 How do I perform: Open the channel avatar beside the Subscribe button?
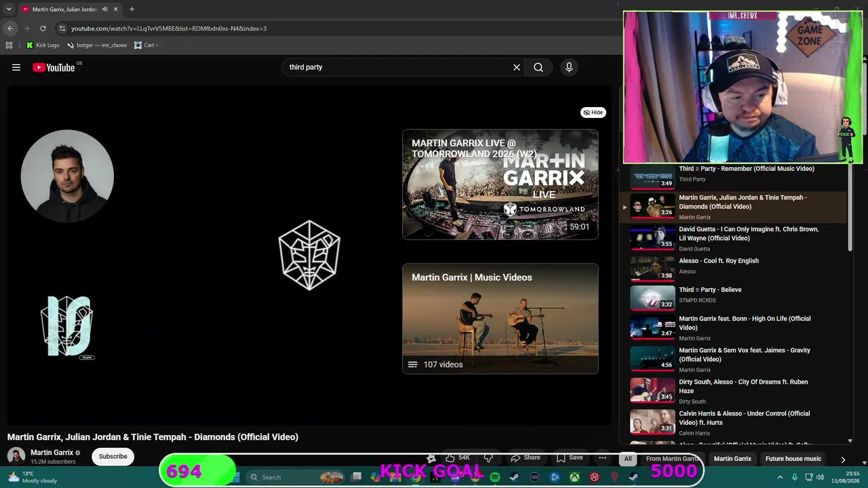[x=16, y=456]
